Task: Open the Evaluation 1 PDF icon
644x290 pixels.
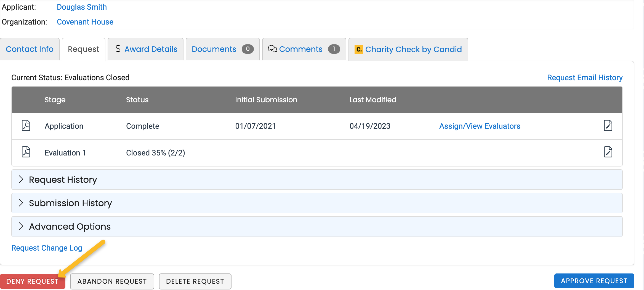Action: tap(26, 152)
